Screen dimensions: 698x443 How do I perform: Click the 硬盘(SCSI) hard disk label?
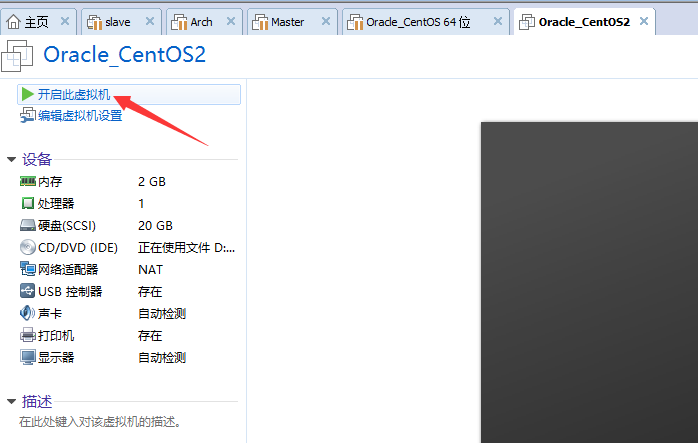67,226
